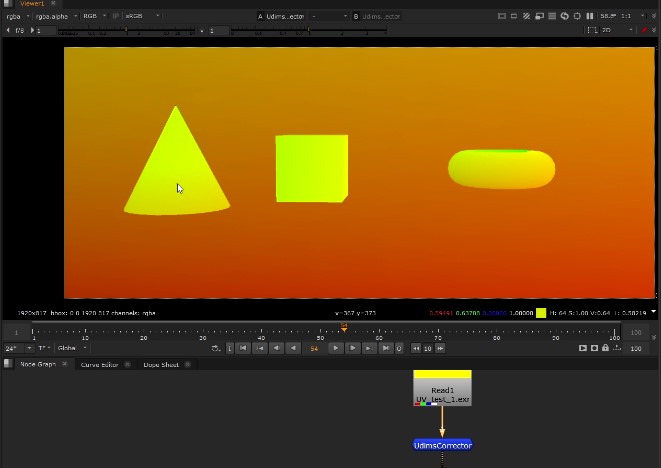This screenshot has height=468, width=661.
Task: Select the UdimsCorrector node
Action: click(442, 445)
